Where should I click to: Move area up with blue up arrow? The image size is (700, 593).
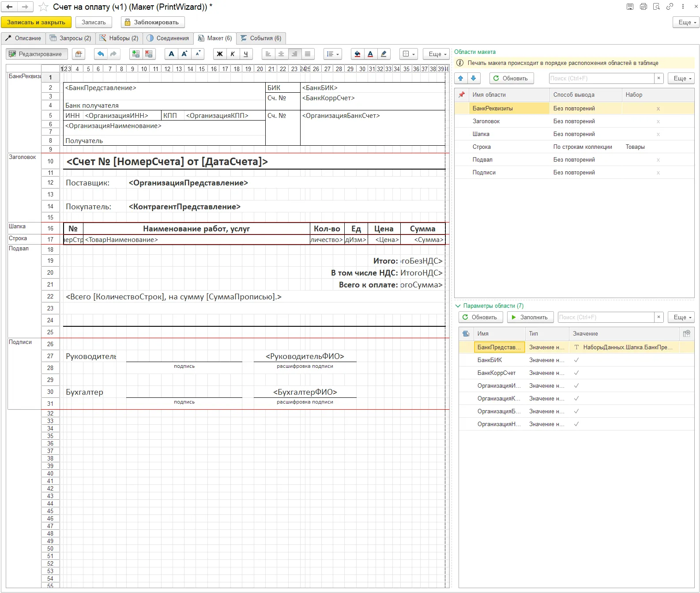(x=461, y=78)
